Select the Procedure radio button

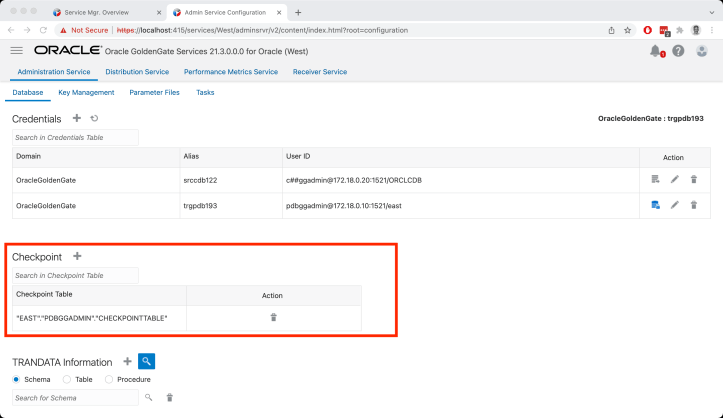coord(109,379)
